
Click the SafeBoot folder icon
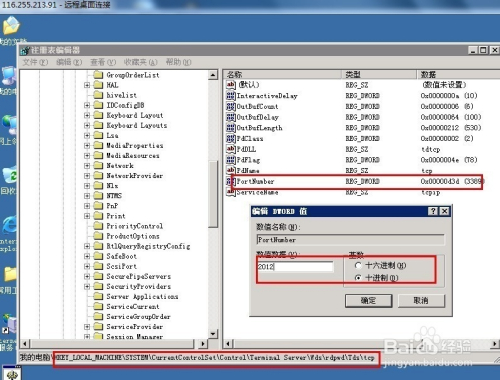click(x=98, y=256)
